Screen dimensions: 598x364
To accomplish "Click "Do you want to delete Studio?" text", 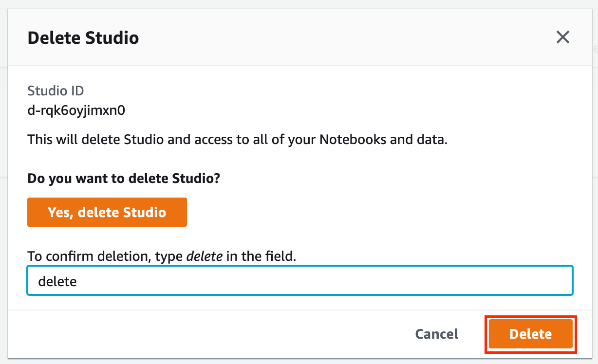I will click(x=124, y=179).
